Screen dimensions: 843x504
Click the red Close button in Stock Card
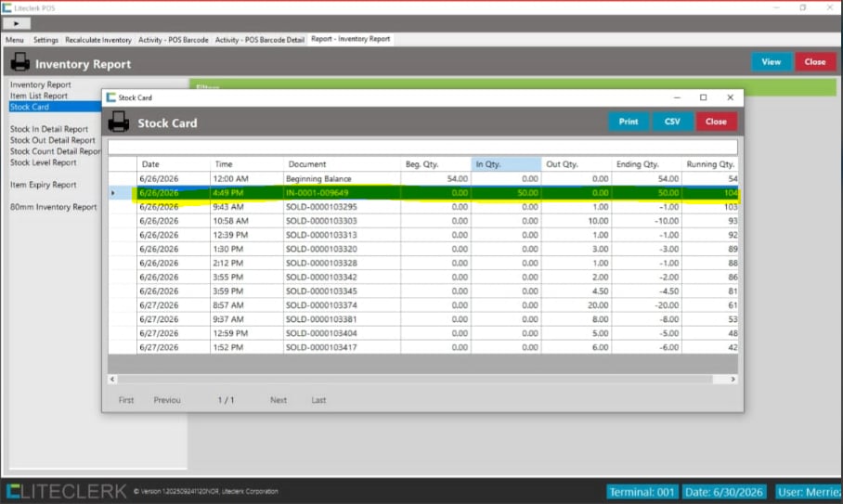[716, 122]
